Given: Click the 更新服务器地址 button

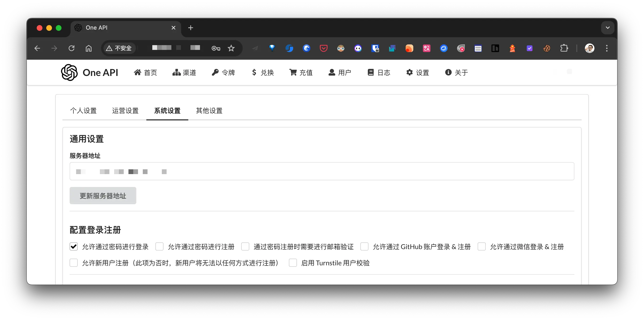Looking at the screenshot, I should tap(102, 196).
